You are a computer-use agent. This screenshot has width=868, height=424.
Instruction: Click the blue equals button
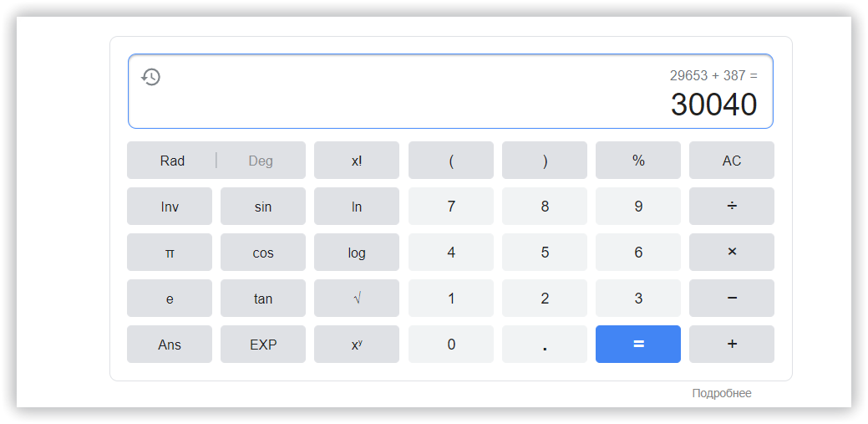tap(637, 345)
